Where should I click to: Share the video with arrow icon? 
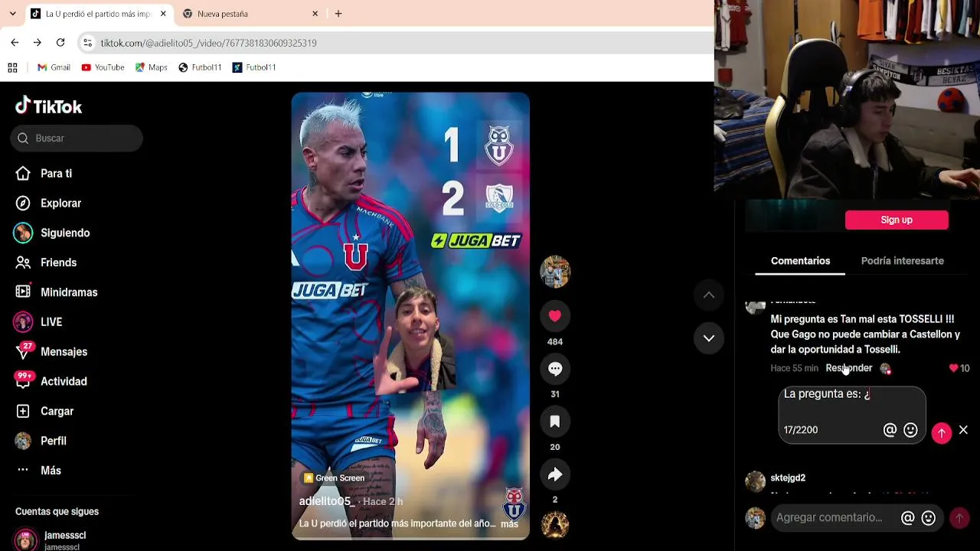pyautogui.click(x=555, y=474)
